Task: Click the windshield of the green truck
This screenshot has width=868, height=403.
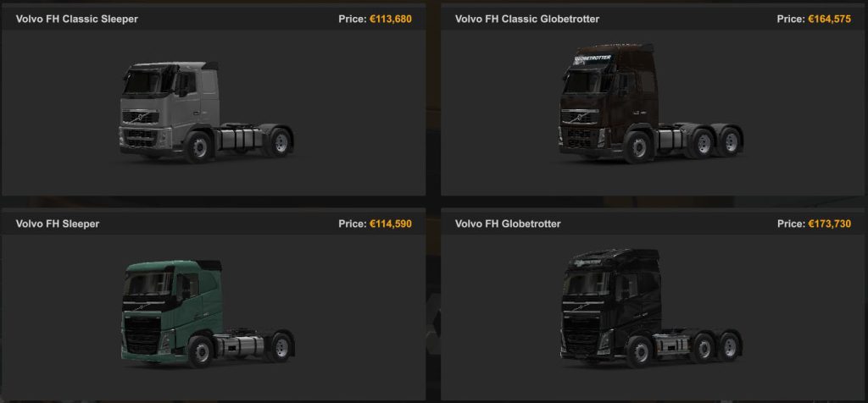Action: pos(149,284)
